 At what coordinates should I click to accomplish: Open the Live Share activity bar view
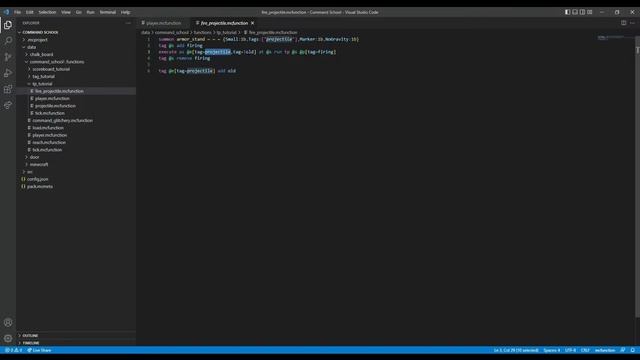click(x=8, y=105)
